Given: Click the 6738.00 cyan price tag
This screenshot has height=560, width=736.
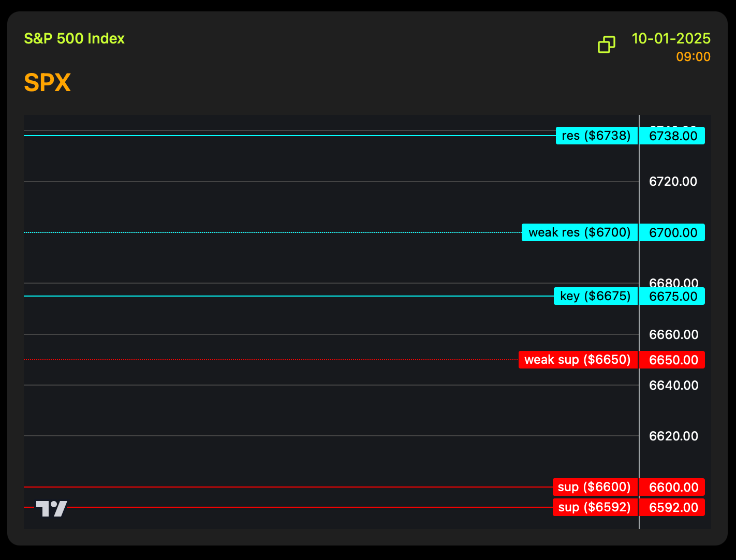Looking at the screenshot, I should pyautogui.click(x=673, y=136).
